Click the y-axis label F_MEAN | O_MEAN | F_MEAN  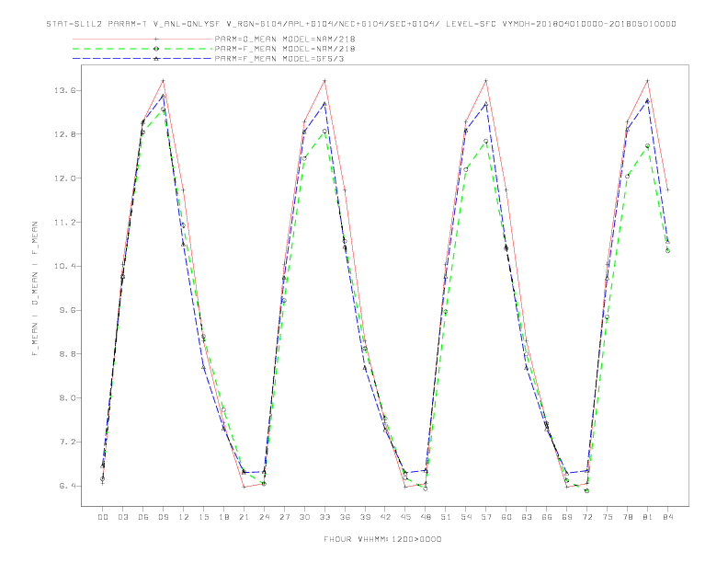35,289
